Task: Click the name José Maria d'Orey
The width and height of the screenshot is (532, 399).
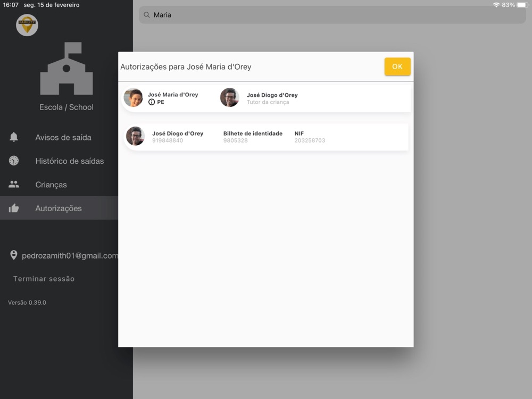Action: click(x=173, y=95)
